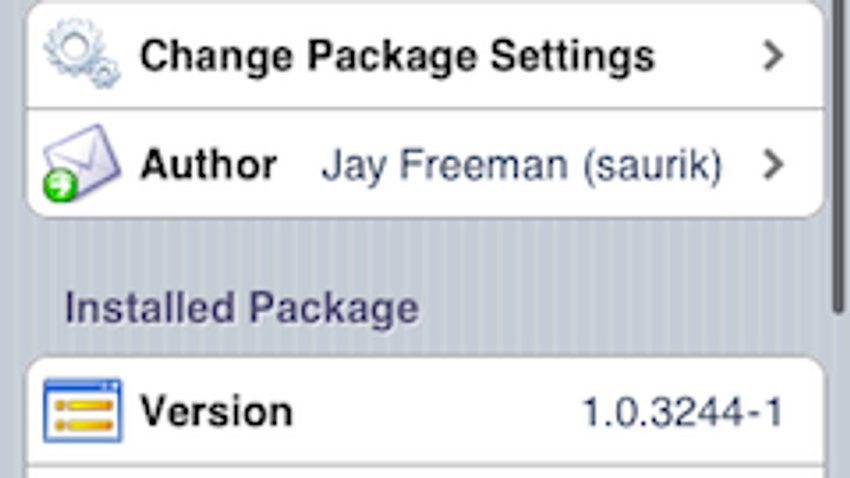
Task: Click the yellow bars inside the Version icon
Action: [84, 415]
